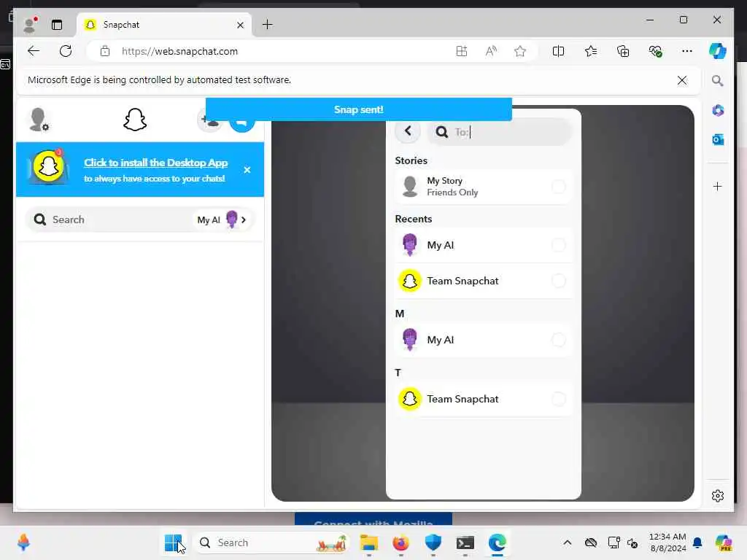Click the My AI avatar in Recents

(410, 245)
